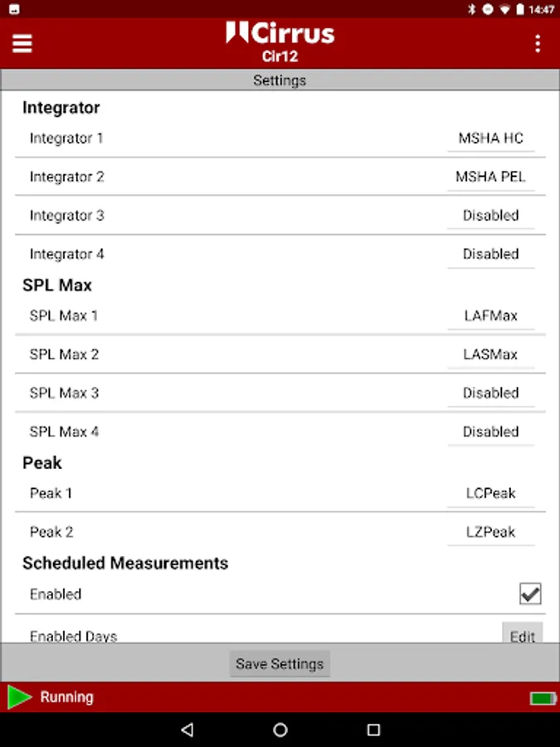Open the hamburger navigation menu
The height and width of the screenshot is (747, 560).
click(22, 43)
